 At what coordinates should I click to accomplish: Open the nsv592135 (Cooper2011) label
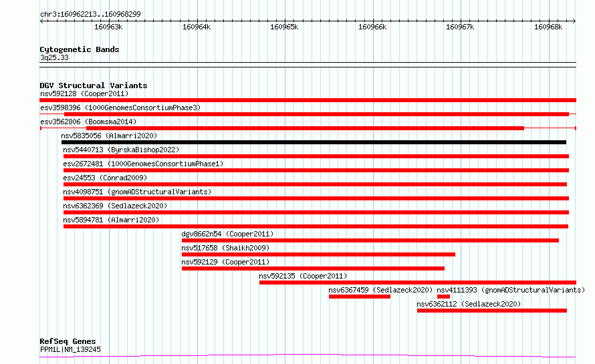tap(303, 276)
